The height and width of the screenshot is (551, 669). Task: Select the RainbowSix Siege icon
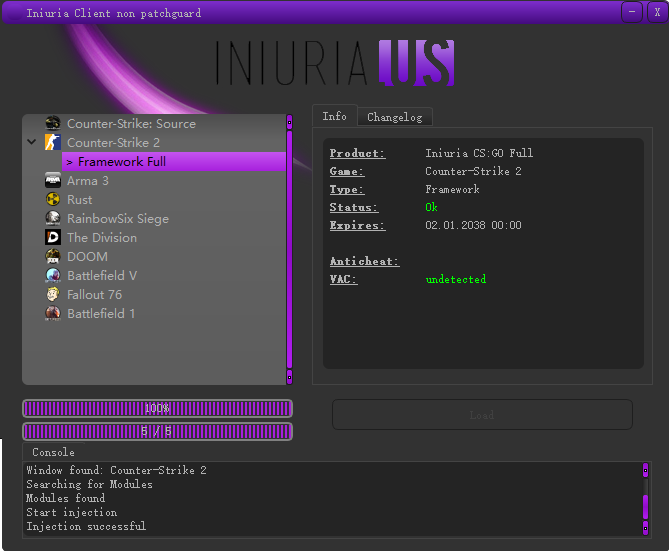53,219
